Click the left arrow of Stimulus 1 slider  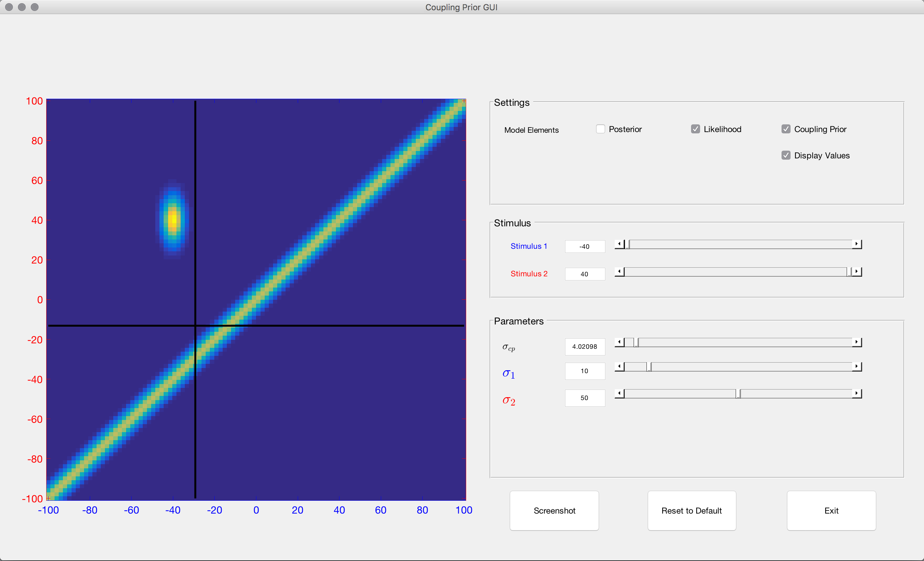pos(619,244)
